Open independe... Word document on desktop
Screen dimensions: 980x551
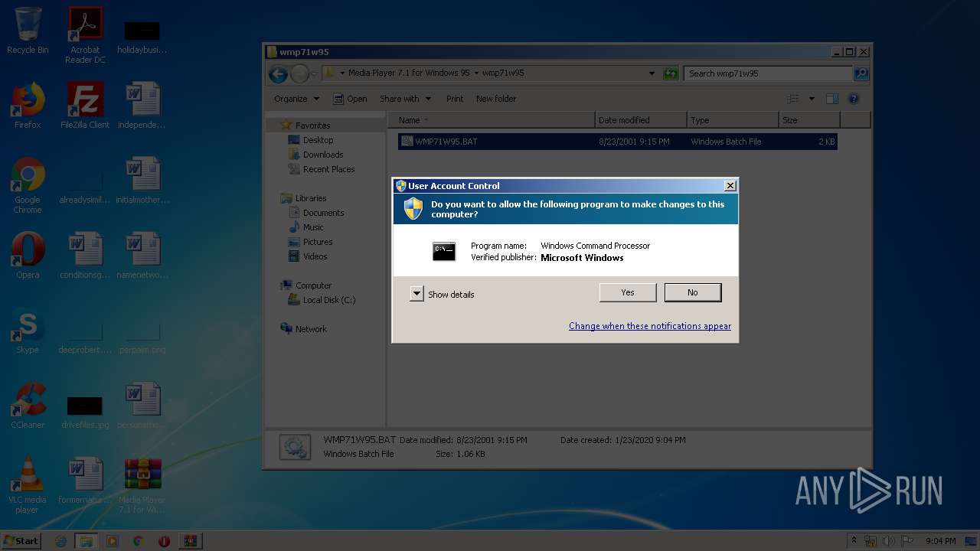click(142, 106)
